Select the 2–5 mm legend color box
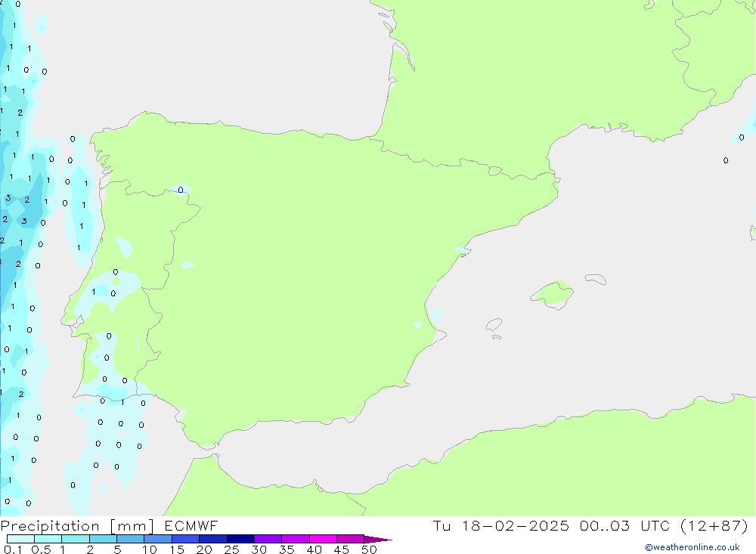 click(103, 539)
